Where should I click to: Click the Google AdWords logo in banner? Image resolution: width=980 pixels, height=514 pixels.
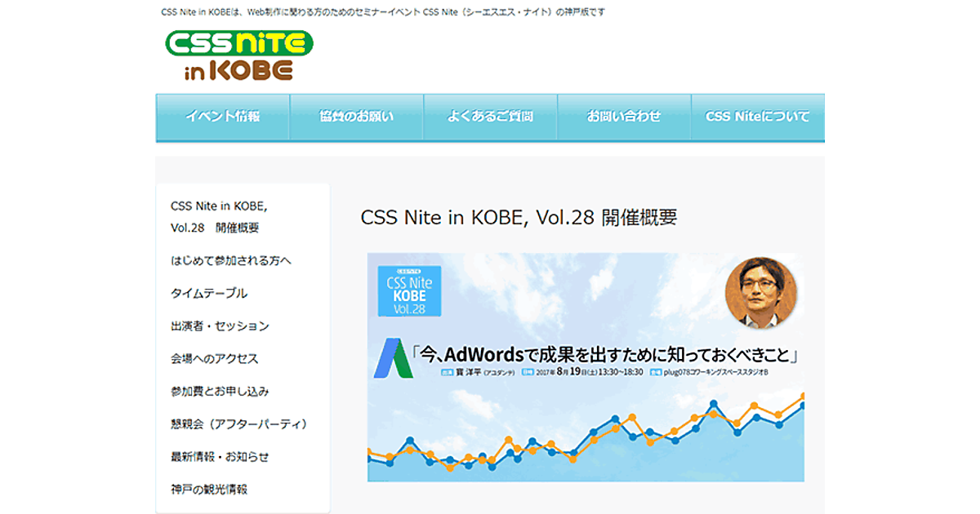(390, 358)
